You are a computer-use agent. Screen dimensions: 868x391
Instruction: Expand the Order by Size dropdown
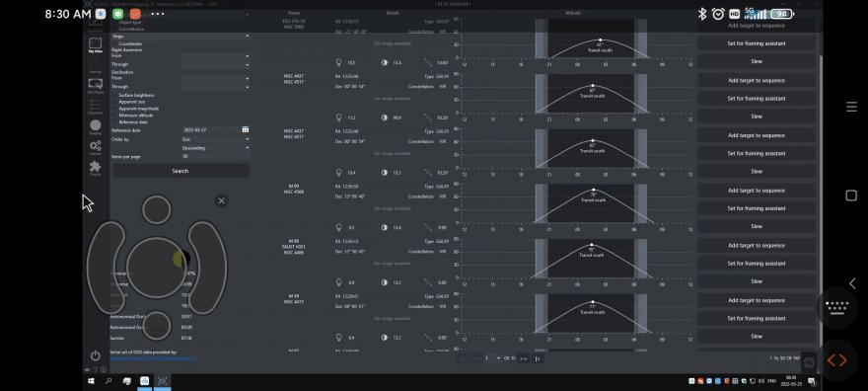coord(216,139)
